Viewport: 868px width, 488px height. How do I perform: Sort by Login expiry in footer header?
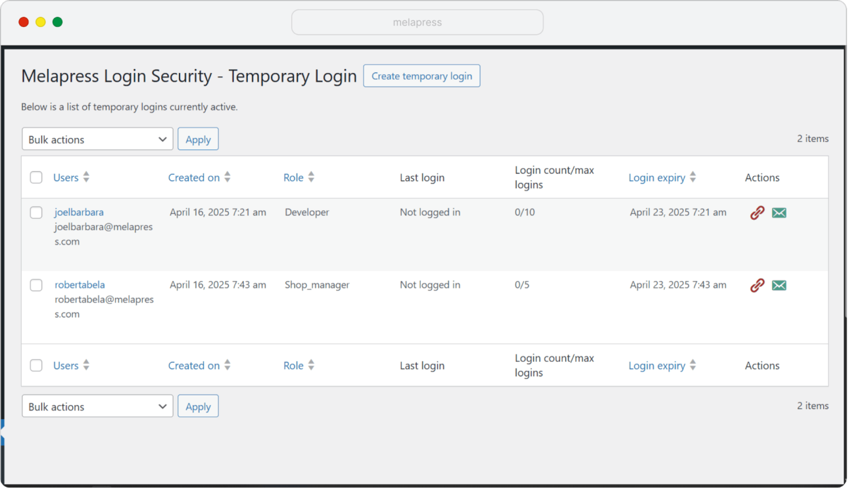[x=657, y=366]
